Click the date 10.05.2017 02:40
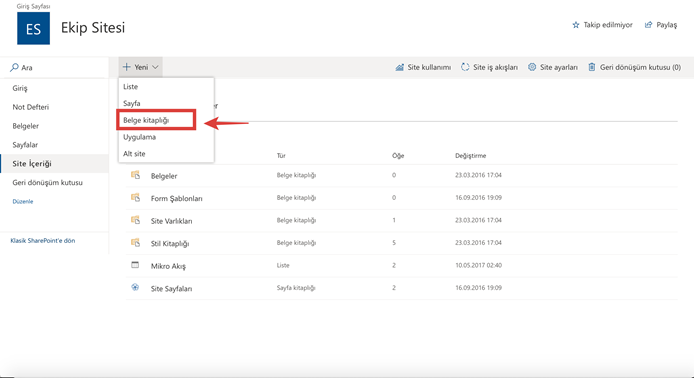The height and width of the screenshot is (378, 694). click(x=478, y=265)
